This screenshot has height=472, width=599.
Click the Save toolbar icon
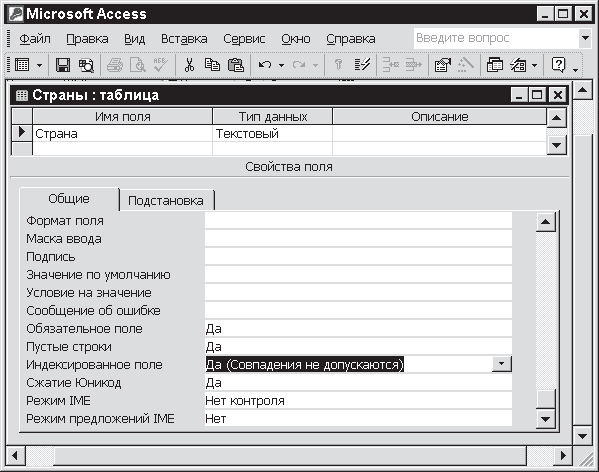coord(63,65)
